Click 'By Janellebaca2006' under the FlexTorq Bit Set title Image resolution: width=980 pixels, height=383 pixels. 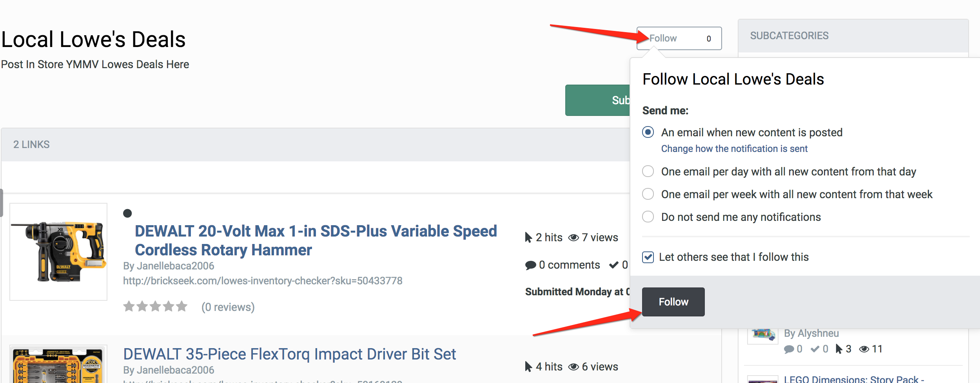tap(169, 370)
